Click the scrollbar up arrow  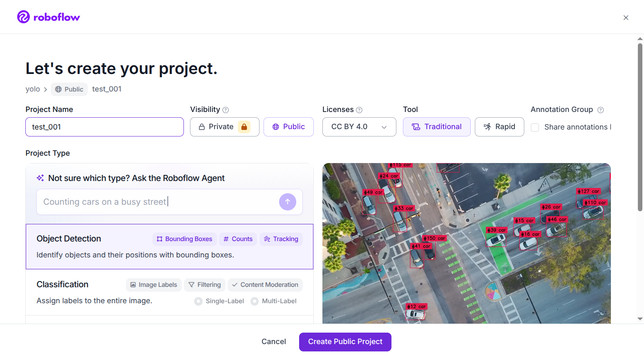pos(640,38)
